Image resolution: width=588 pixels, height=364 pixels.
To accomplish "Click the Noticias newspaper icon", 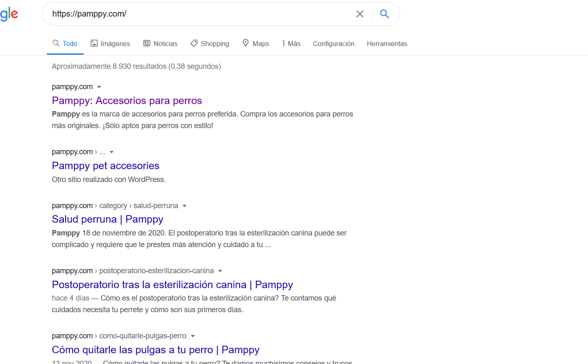I will (147, 43).
